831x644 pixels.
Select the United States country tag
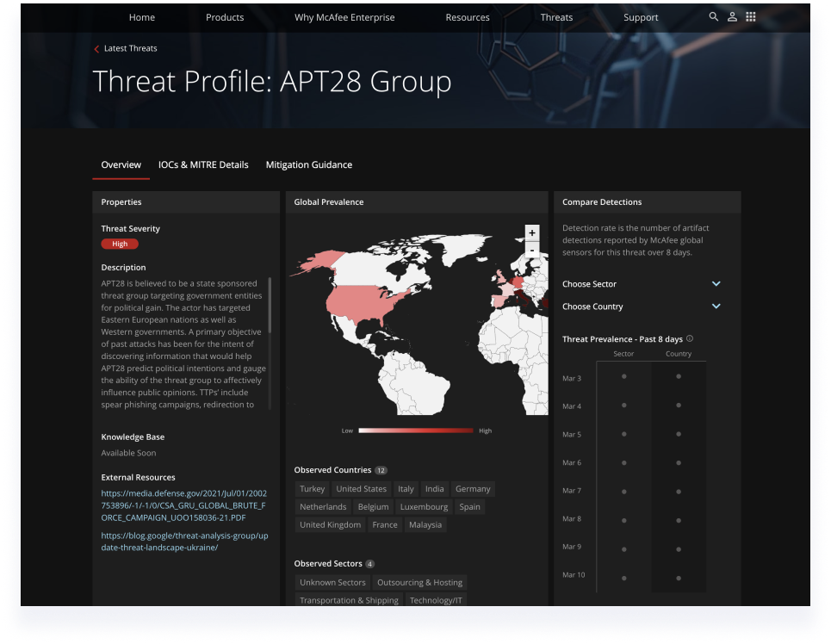362,489
